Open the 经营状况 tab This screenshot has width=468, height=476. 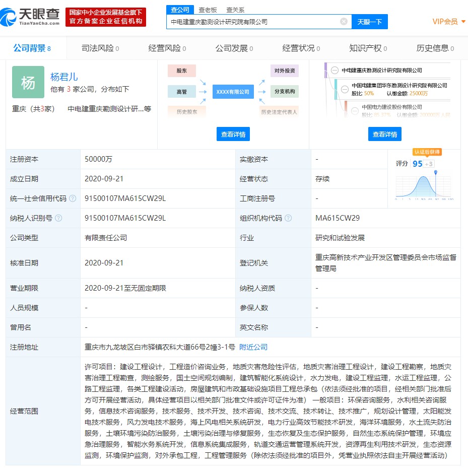tap(301, 48)
